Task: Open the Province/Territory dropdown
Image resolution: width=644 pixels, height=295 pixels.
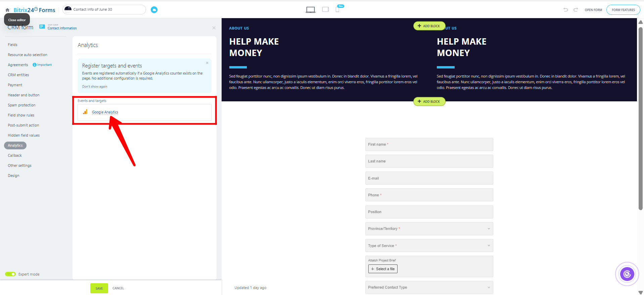Action: pos(429,229)
